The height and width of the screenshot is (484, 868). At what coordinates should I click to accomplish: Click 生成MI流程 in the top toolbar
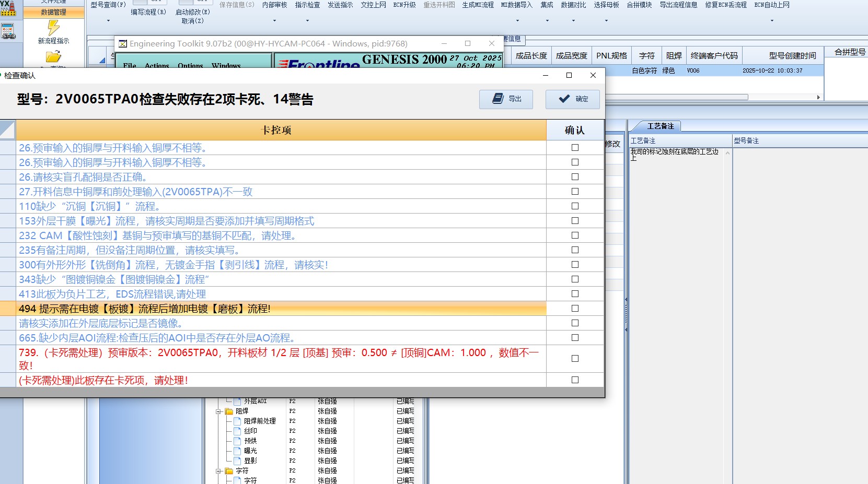478,5
